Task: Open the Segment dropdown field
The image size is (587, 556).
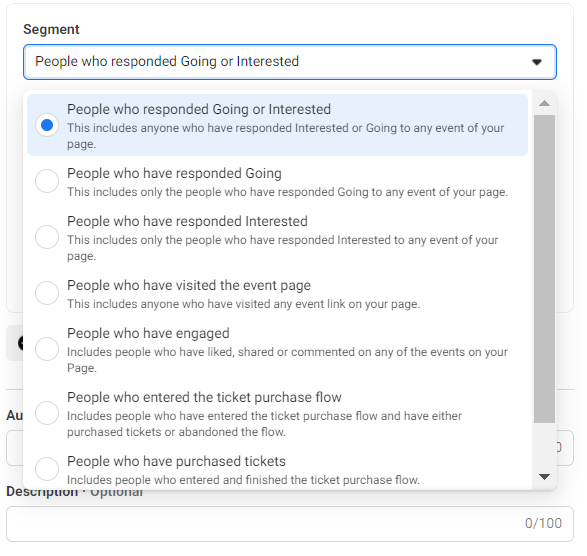Action: pyautogui.click(x=290, y=62)
